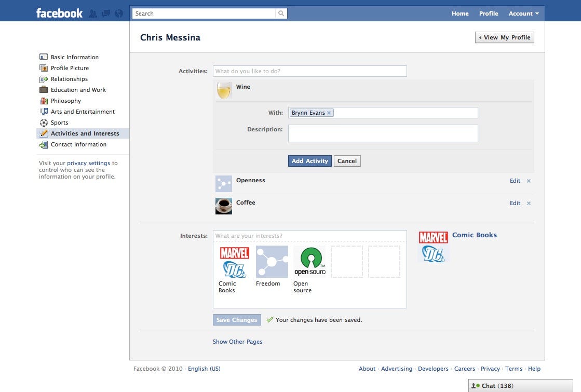Go to Home in top navigation
Image resolution: width=581 pixels, height=392 pixels.
460,13
